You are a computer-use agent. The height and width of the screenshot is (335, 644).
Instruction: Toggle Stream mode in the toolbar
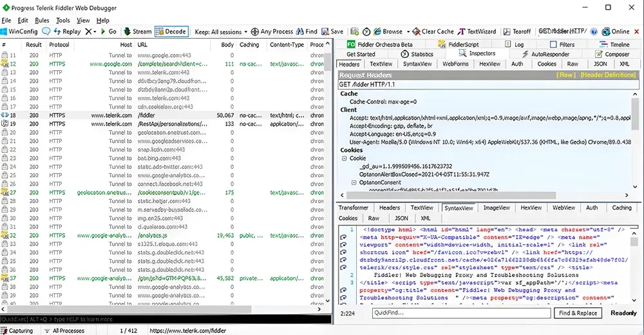tap(138, 31)
